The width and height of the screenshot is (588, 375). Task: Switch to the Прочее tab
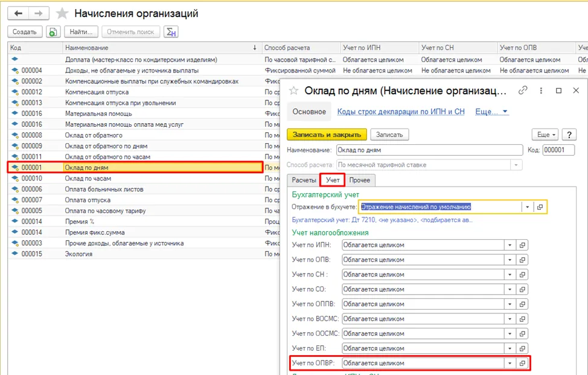[360, 181]
